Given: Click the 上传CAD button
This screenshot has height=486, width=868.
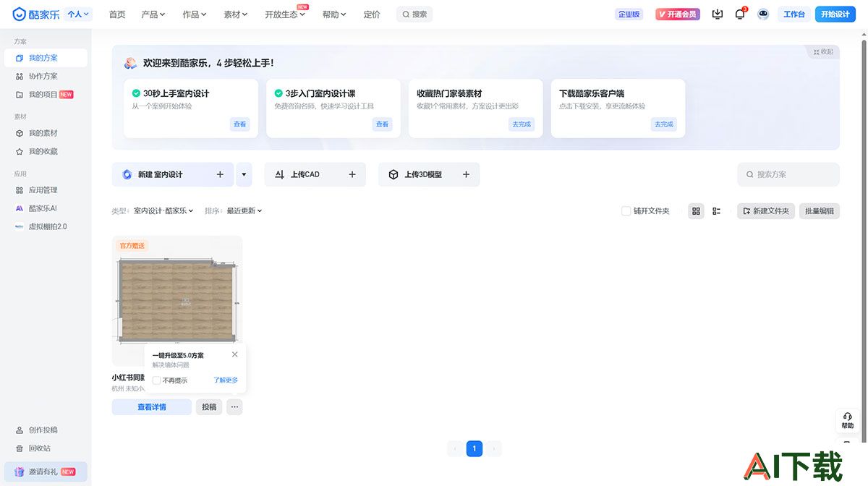Looking at the screenshot, I should [x=315, y=174].
